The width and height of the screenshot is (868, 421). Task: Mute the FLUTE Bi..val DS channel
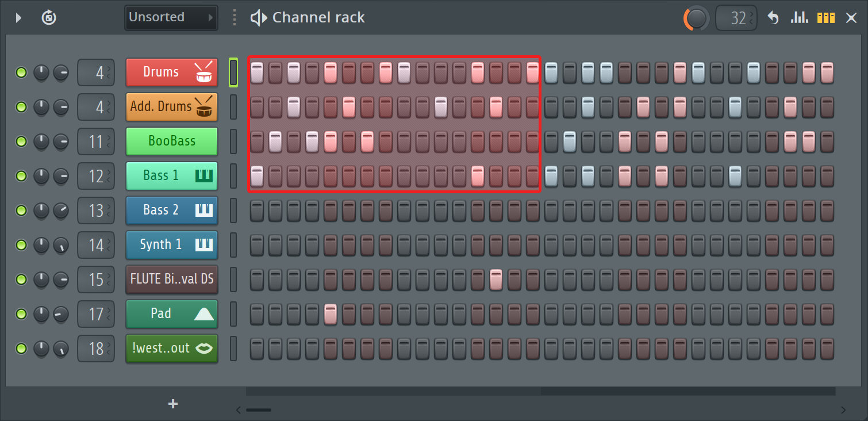[x=21, y=280]
